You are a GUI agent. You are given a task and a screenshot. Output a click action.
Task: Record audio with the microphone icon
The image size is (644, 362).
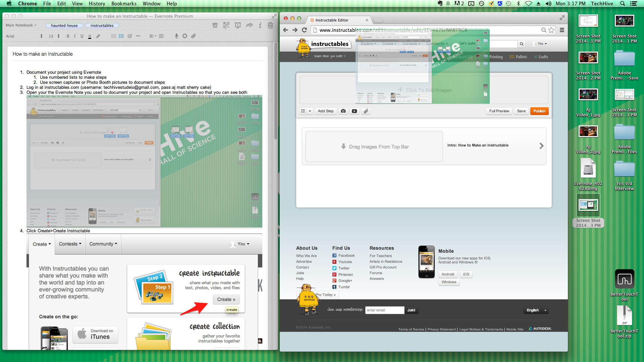coord(176,36)
